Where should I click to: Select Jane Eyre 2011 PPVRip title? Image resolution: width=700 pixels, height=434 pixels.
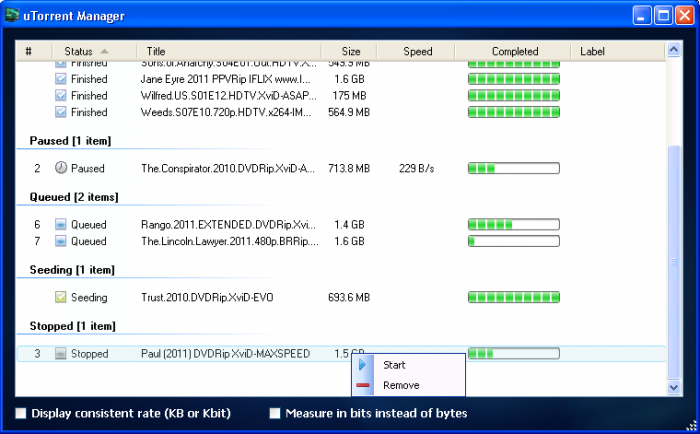(x=225, y=79)
